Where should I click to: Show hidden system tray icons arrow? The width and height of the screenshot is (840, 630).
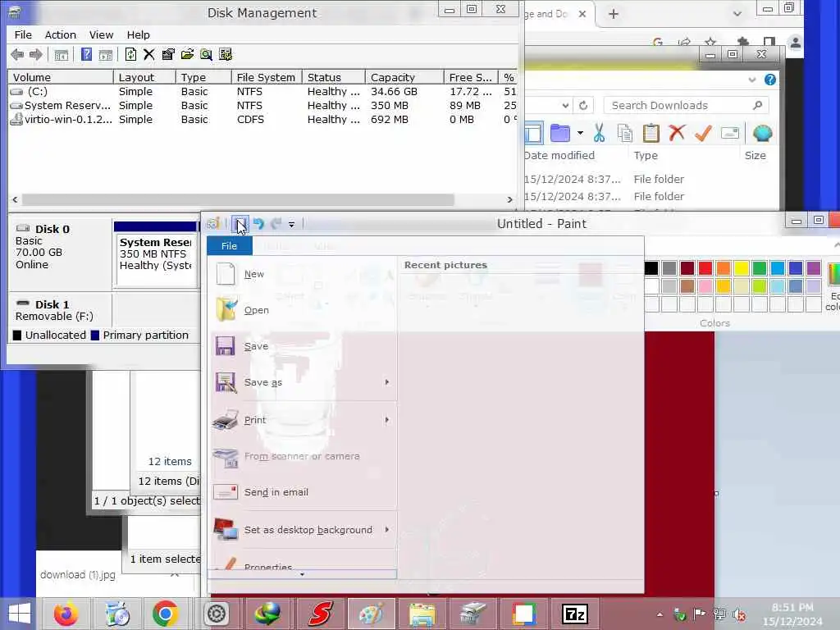point(660,614)
